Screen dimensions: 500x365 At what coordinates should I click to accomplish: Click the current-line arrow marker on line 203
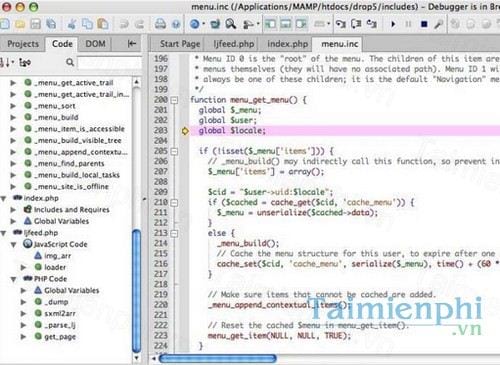click(185, 131)
